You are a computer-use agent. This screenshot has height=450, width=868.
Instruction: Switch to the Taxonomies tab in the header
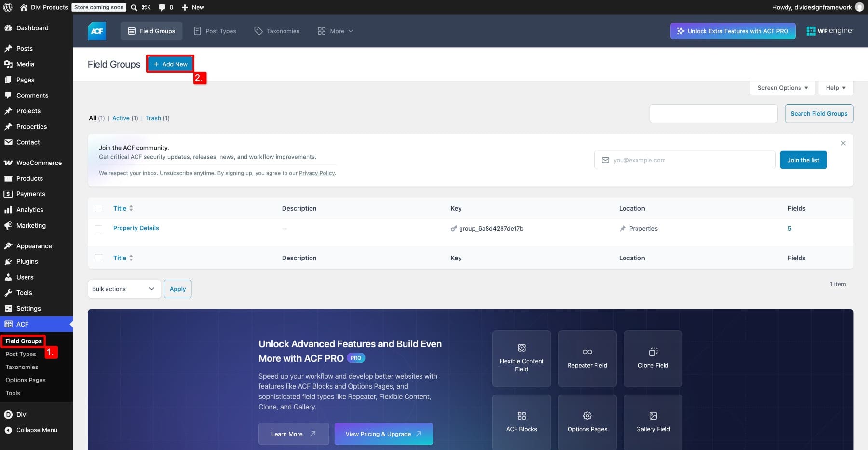[x=277, y=31]
